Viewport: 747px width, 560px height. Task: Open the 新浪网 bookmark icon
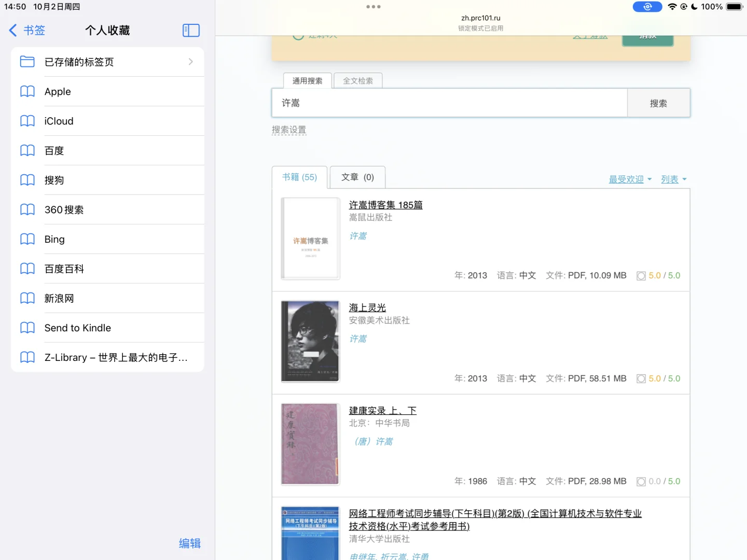click(27, 298)
